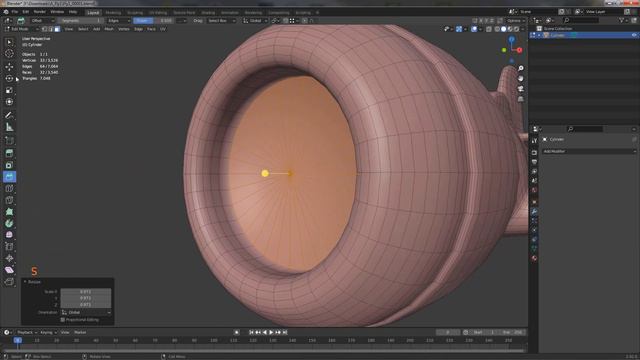Screen dimensions: 640x360
Task: Select the Select Box tool
Action: click(9, 42)
